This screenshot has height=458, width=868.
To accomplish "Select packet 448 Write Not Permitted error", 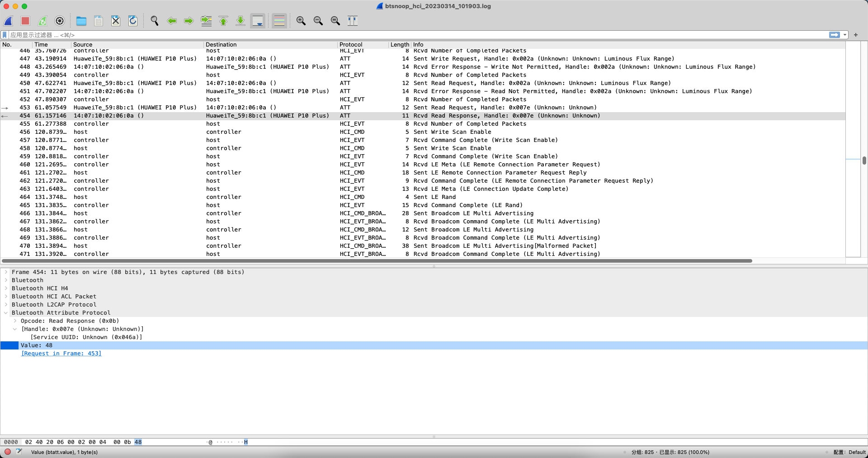I will (x=423, y=67).
